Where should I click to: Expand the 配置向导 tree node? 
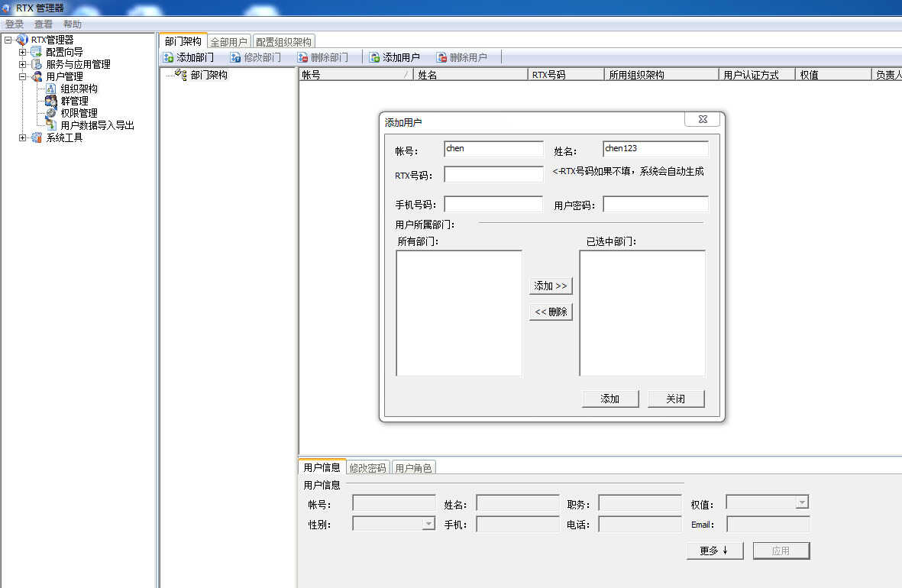click(22, 52)
